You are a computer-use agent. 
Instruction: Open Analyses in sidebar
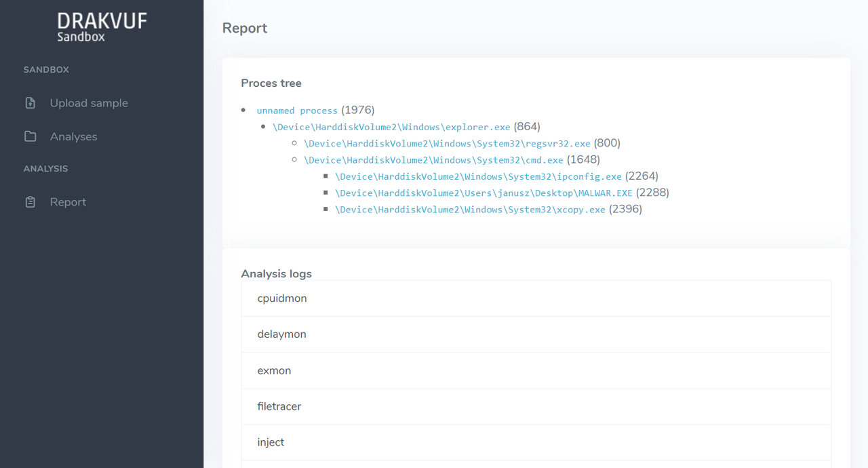73,136
